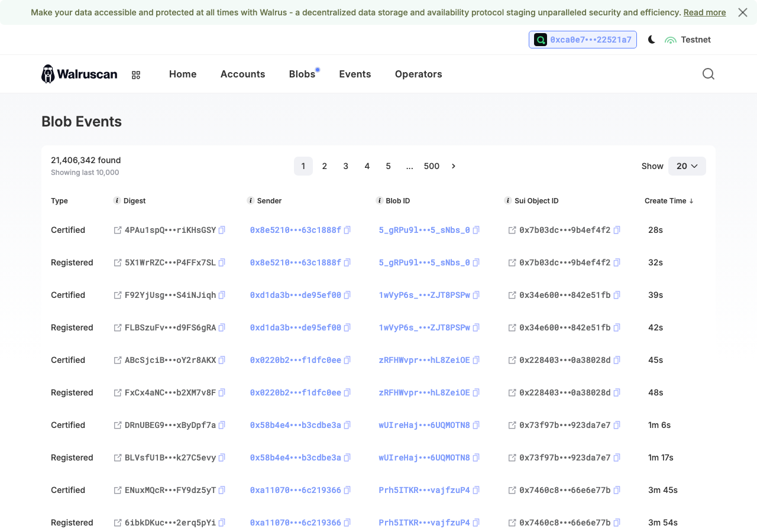Go to pagination page 3
Viewport: 757px width, 532px height.
point(346,166)
